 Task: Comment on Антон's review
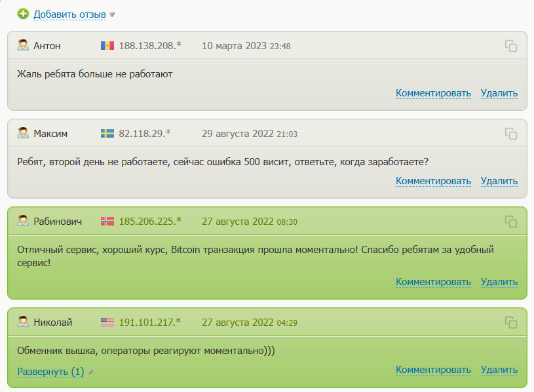coord(433,93)
